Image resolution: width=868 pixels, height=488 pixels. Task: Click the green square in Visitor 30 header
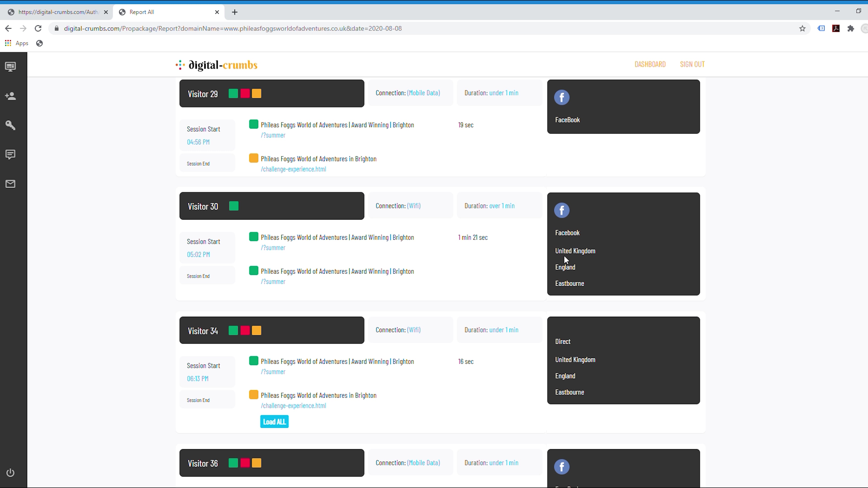(234, 206)
